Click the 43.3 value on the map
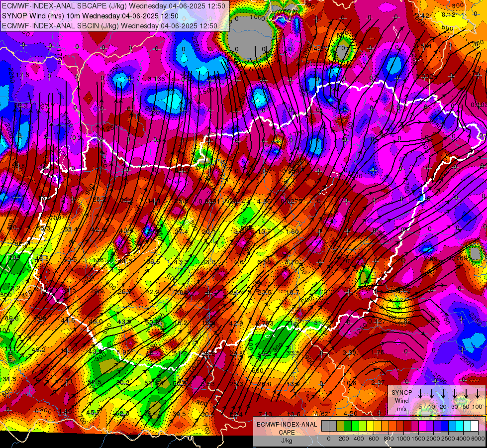 pos(181,262)
